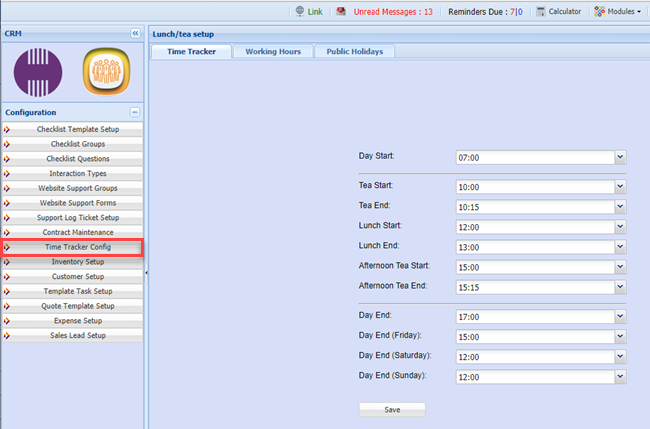
Task: Switch to the Public Holidays tab
Action: 353,51
